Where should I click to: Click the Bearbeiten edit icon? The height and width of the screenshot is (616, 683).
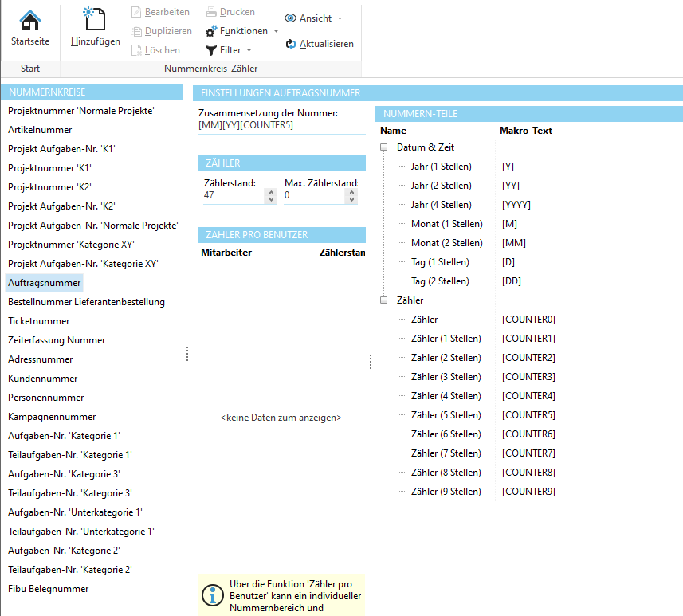click(136, 12)
